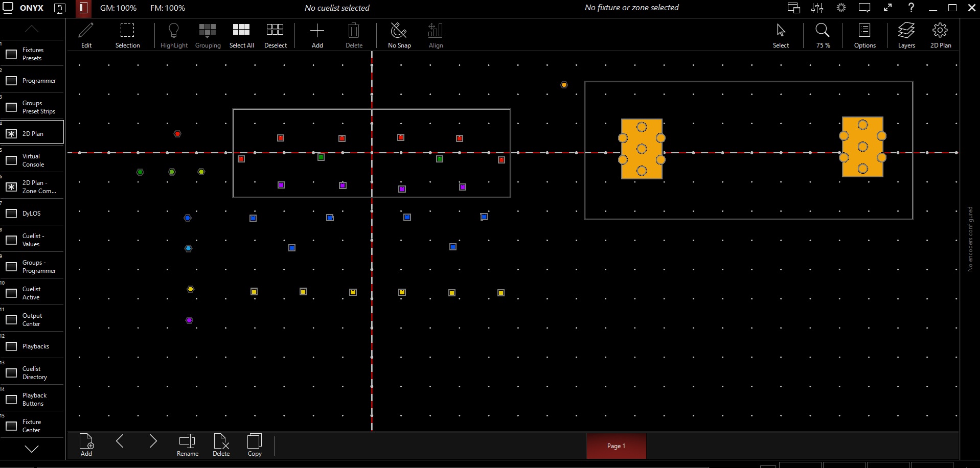Screen dimensions: 980x468
Task: Click Deselect in the toolbar
Action: coord(275,35)
